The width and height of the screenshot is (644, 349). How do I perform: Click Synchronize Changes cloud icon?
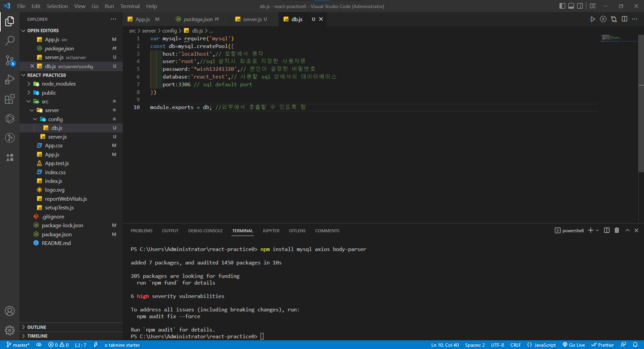pyautogui.click(x=39, y=345)
